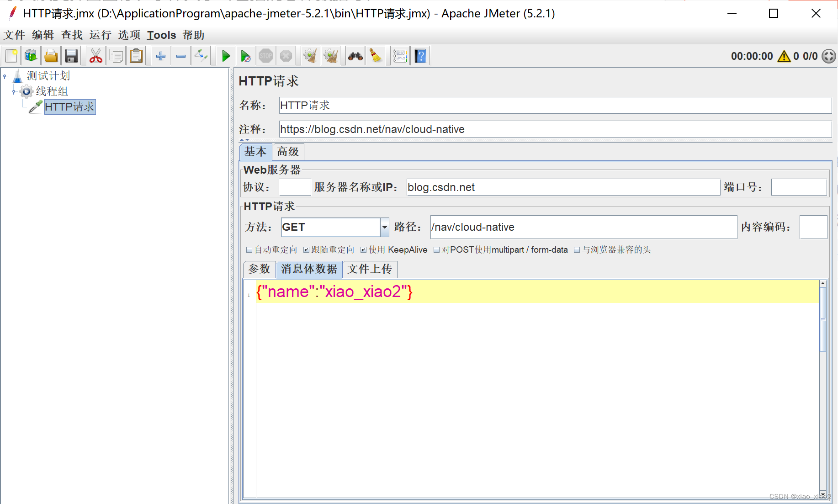The image size is (838, 504).
Task: Click the Expand all plus icon
Action: tap(161, 56)
